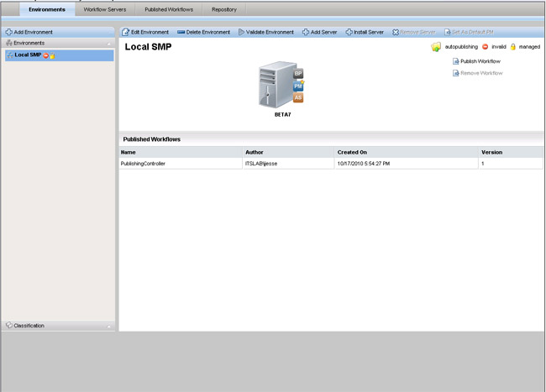Click the Remove Workflow link

coord(481,73)
